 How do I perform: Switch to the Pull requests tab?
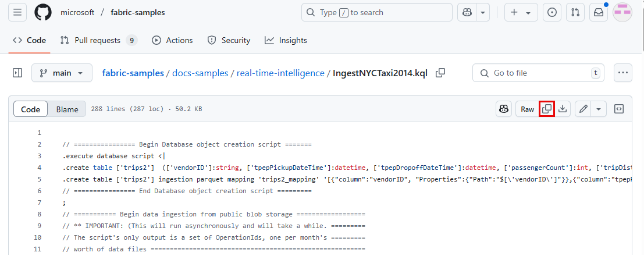point(98,40)
